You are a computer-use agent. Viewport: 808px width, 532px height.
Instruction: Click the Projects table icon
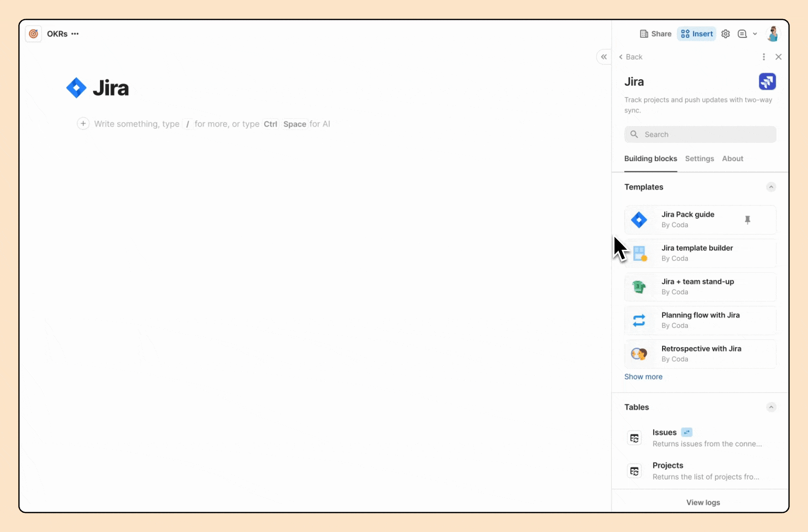click(x=635, y=471)
